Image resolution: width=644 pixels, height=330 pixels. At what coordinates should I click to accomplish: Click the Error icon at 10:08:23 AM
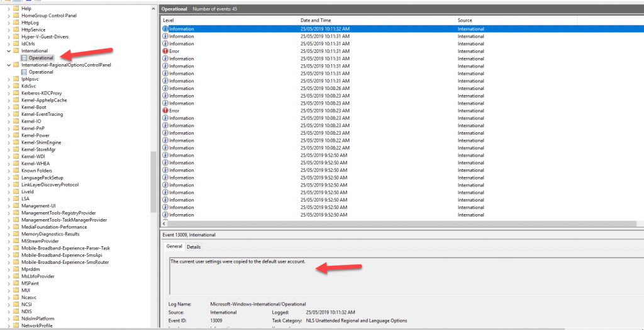click(x=165, y=111)
